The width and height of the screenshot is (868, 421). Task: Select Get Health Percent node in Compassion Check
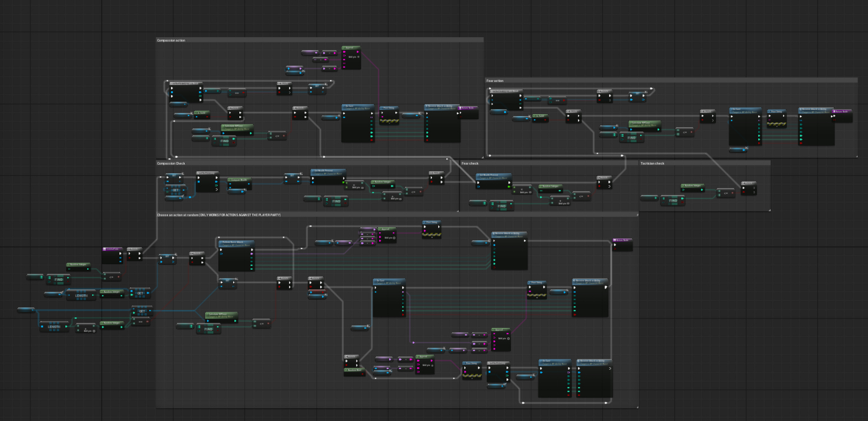click(x=328, y=171)
